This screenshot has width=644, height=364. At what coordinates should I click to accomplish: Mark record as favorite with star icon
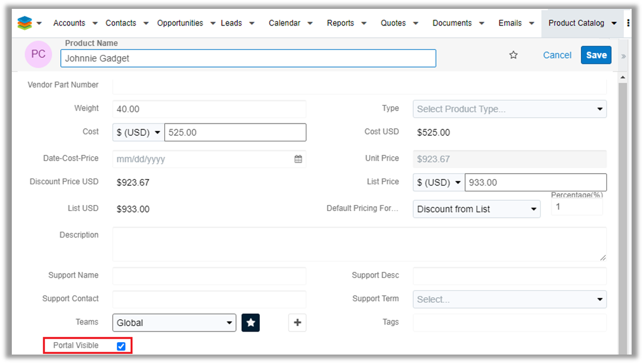point(514,55)
